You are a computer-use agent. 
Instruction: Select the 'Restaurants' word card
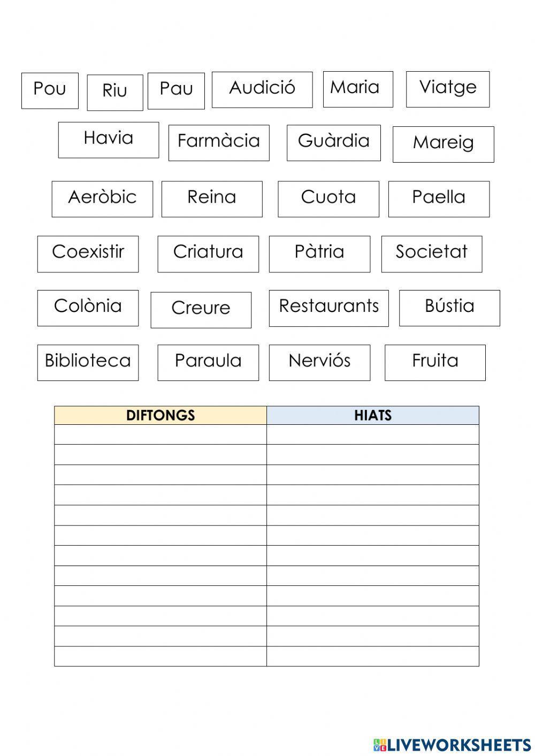[x=328, y=308]
